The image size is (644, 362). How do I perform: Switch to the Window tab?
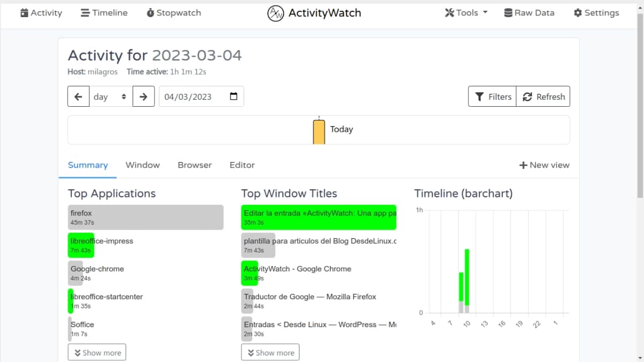pyautogui.click(x=143, y=165)
